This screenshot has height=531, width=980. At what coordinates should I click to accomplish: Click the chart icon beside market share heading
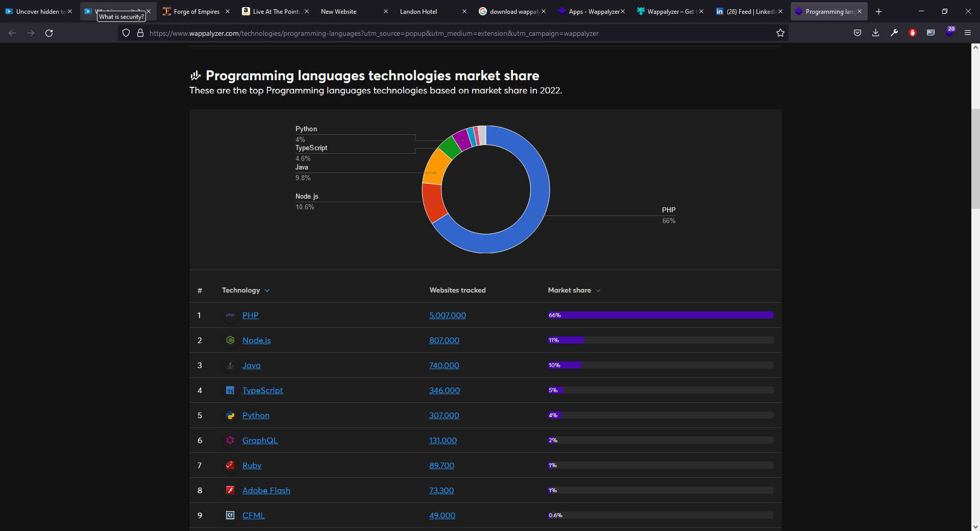195,76
